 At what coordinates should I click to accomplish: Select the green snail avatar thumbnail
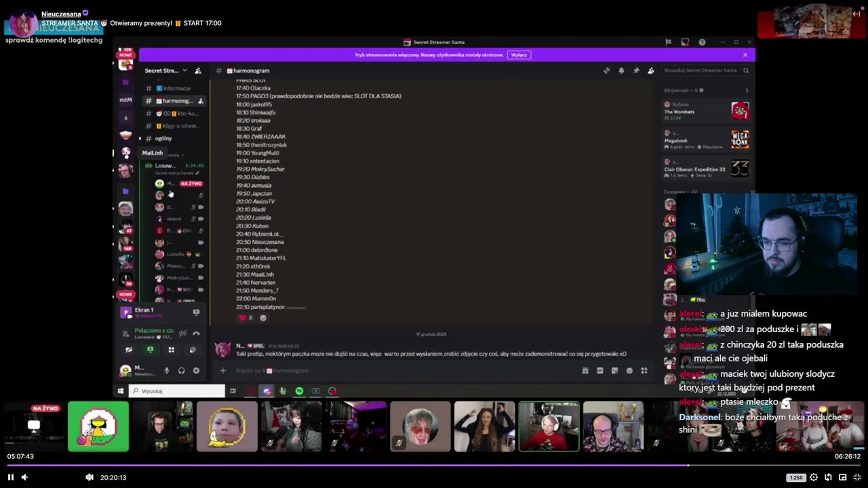pyautogui.click(x=98, y=426)
